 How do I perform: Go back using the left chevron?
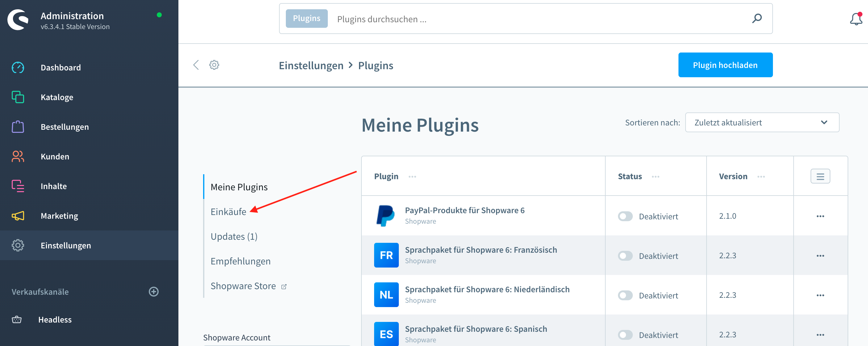coord(196,65)
